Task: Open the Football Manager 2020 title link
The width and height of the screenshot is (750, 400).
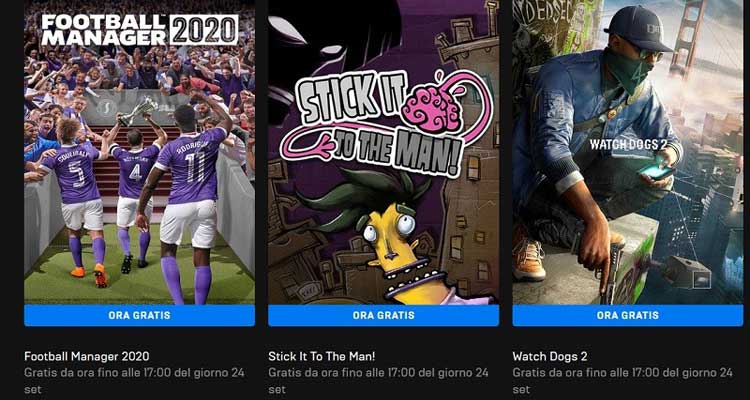Action: point(87,356)
